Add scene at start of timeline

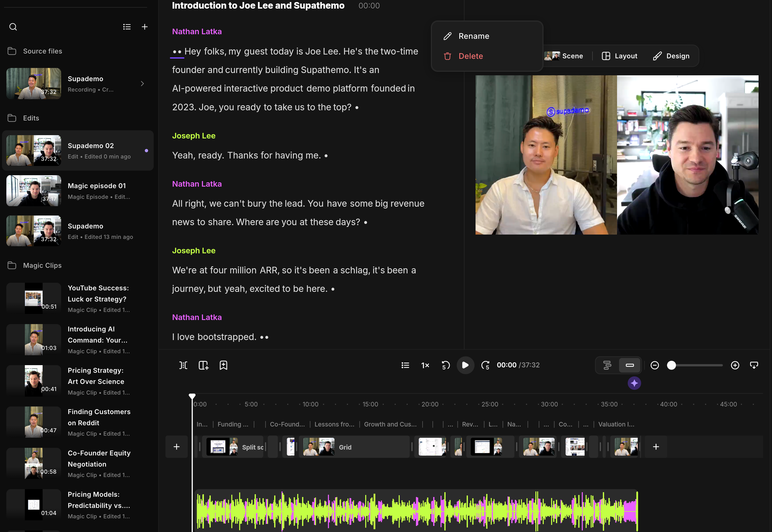coord(177,447)
